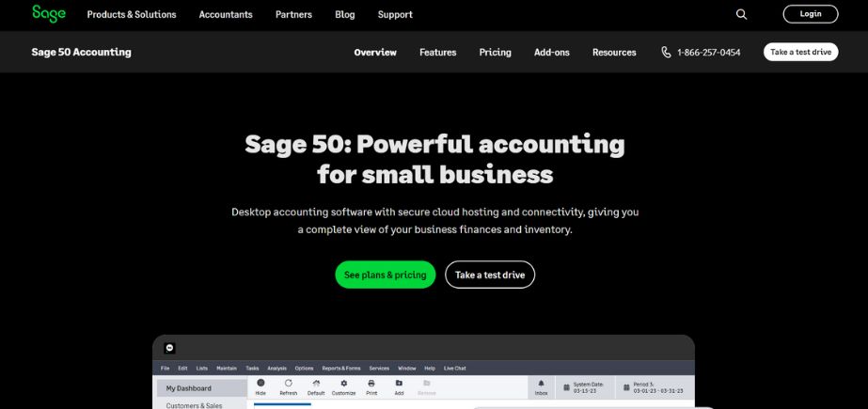Click the Customize gear icon

pyautogui.click(x=344, y=383)
